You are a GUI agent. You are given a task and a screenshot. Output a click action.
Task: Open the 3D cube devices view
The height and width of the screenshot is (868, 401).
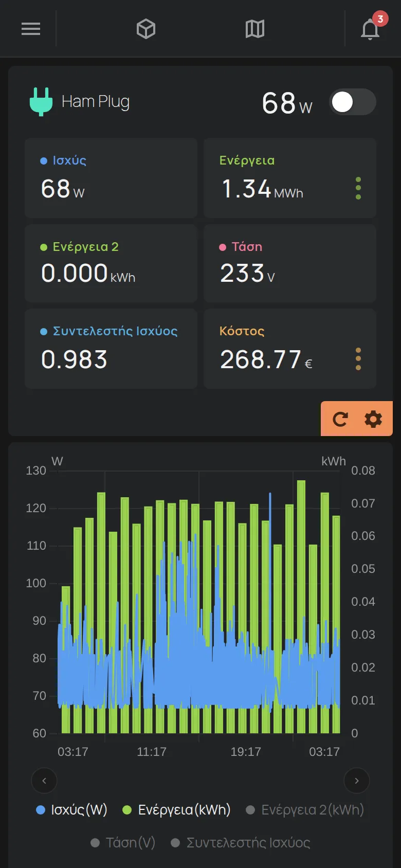coord(146,29)
